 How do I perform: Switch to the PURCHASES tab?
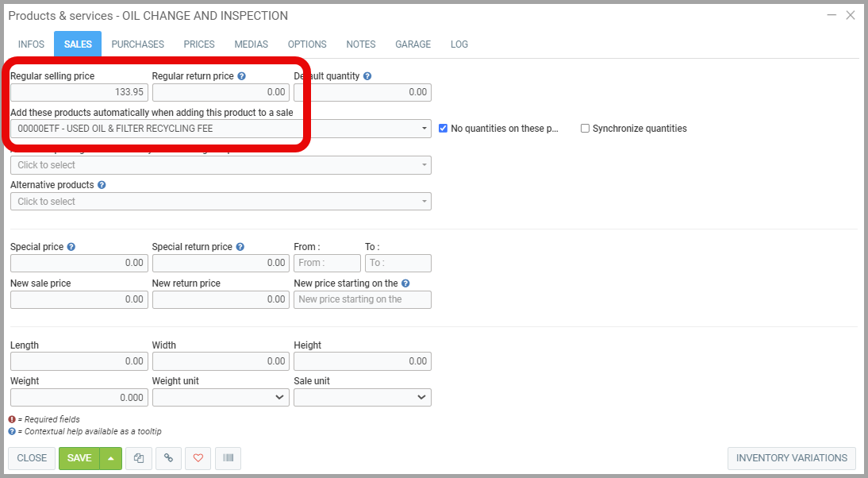pyautogui.click(x=137, y=44)
